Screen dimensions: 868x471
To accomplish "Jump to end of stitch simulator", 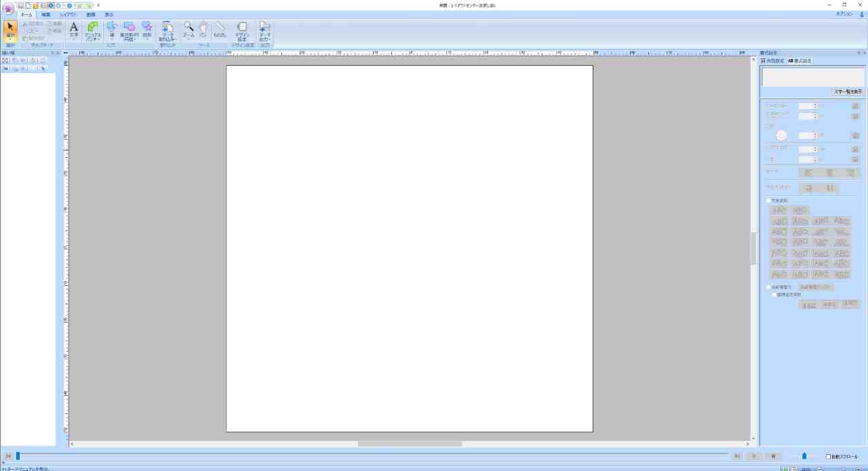I will (x=737, y=457).
